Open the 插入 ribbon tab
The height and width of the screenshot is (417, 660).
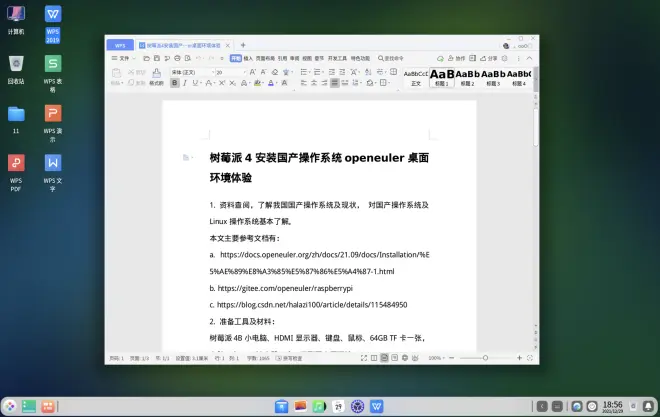[248, 58]
